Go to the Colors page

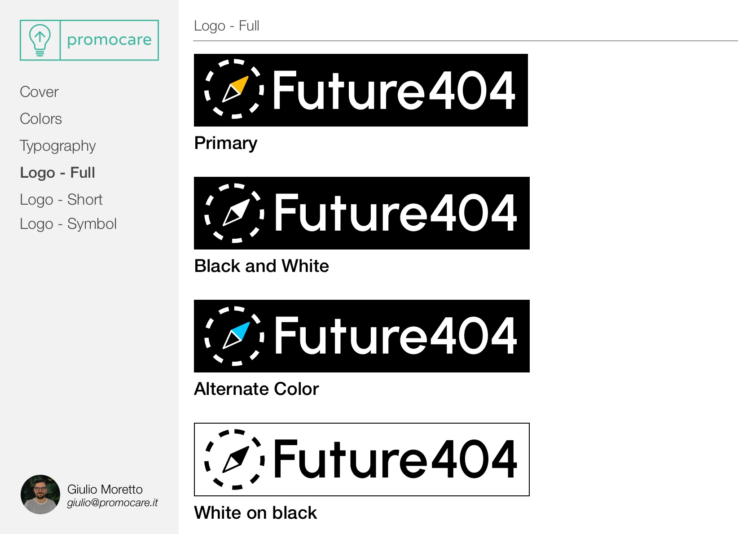[41, 119]
